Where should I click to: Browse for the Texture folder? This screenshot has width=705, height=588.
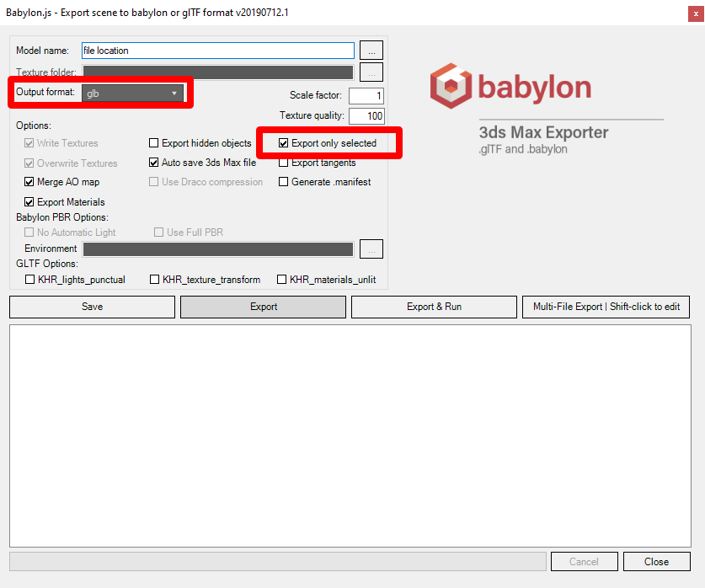(371, 72)
